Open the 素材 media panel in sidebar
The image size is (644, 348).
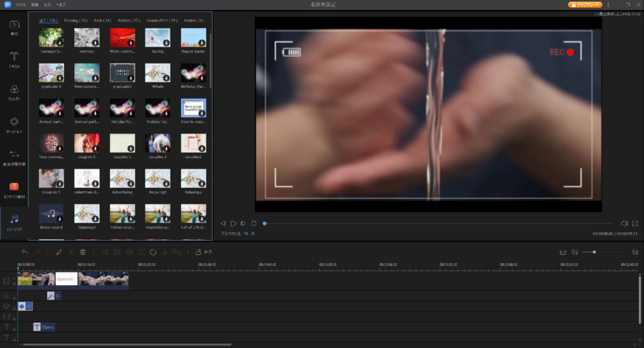[x=14, y=28]
